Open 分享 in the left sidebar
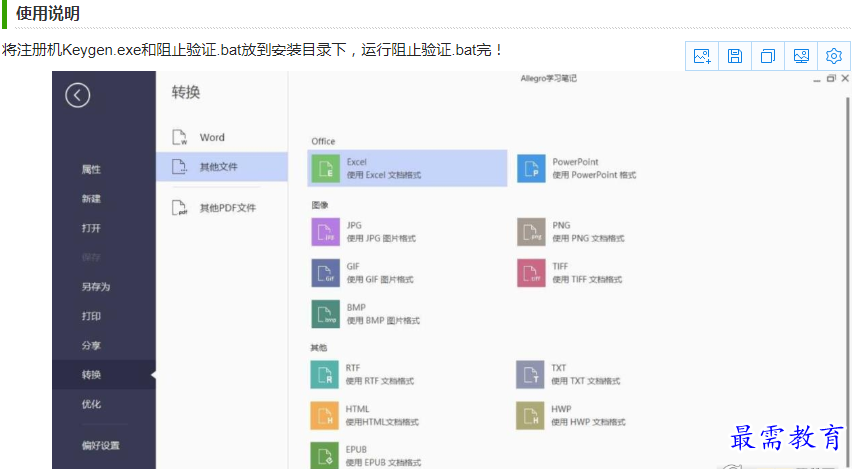The height and width of the screenshot is (469, 852). click(91, 346)
